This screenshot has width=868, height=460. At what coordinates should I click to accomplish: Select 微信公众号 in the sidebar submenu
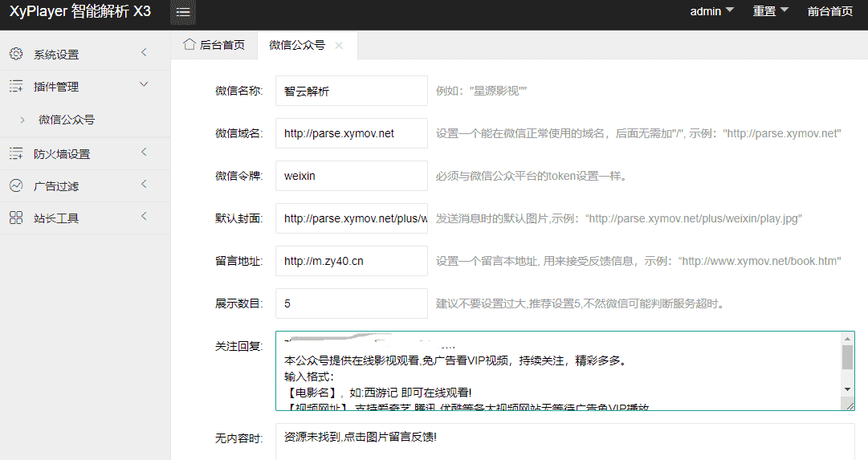(67, 120)
